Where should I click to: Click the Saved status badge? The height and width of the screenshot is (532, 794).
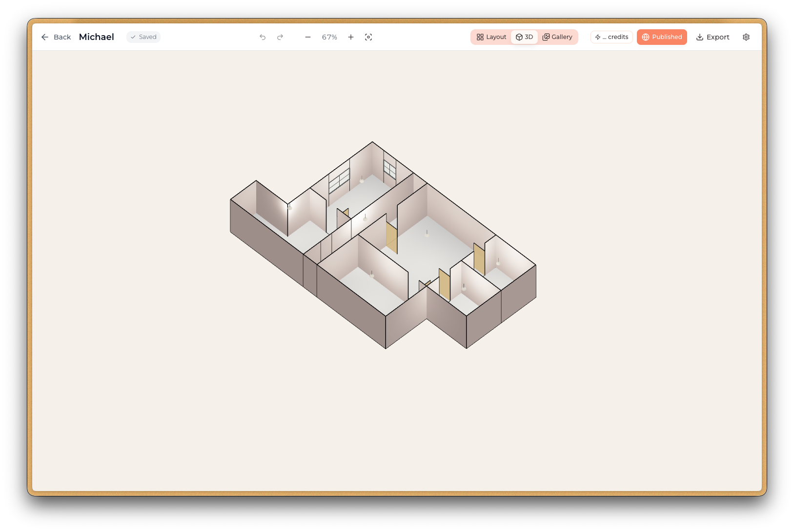[143, 37]
